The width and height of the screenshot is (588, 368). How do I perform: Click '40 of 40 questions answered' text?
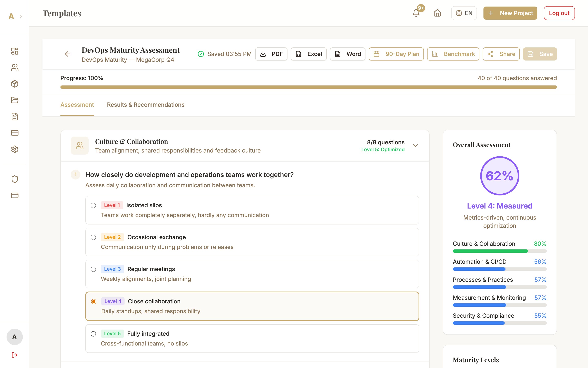517,78
